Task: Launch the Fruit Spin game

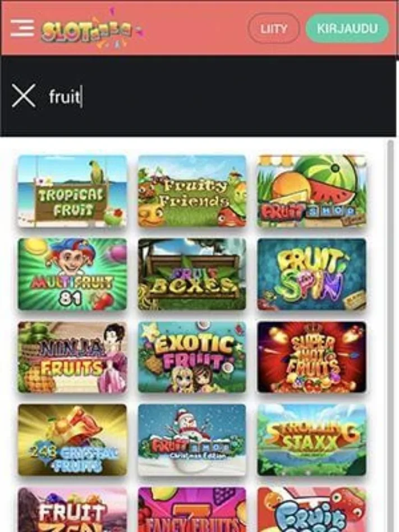Action: (x=312, y=274)
